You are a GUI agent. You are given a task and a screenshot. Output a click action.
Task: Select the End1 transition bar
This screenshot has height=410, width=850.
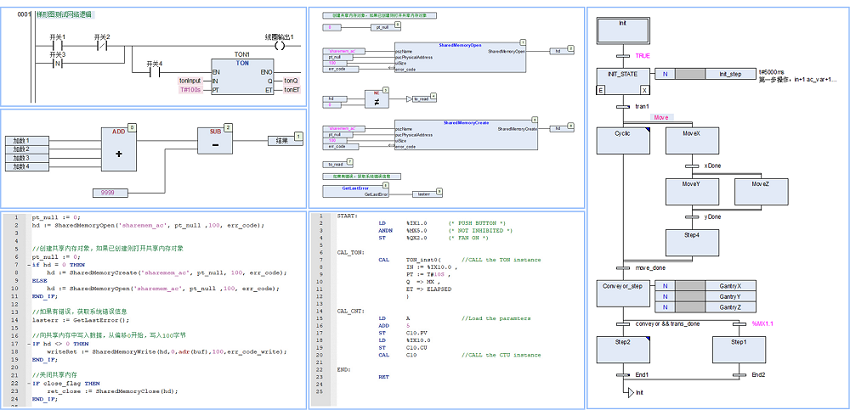[x=622, y=375]
